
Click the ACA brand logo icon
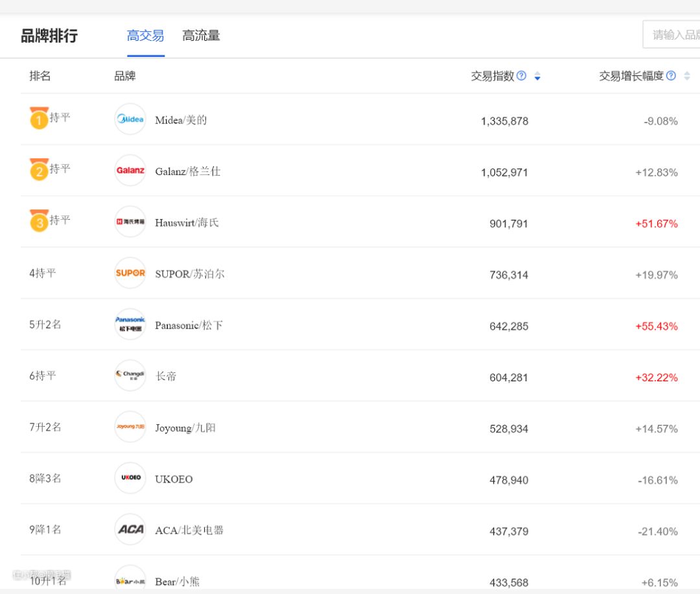click(130, 529)
